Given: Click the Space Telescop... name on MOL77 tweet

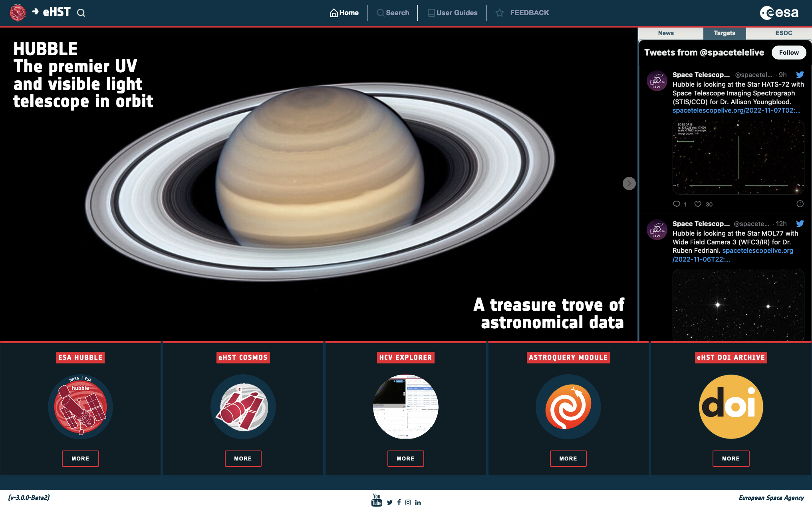Looking at the screenshot, I should [701, 224].
